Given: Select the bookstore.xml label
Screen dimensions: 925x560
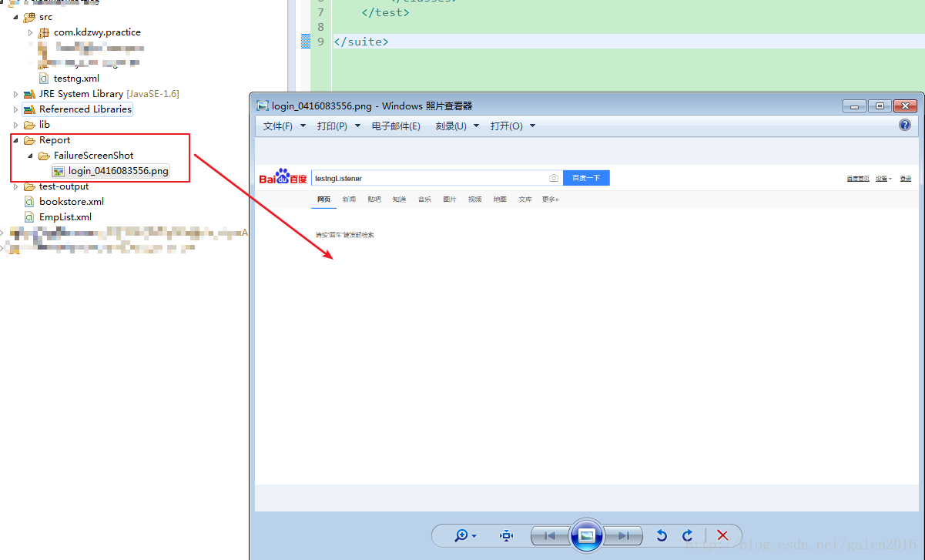Looking at the screenshot, I should (x=72, y=202).
